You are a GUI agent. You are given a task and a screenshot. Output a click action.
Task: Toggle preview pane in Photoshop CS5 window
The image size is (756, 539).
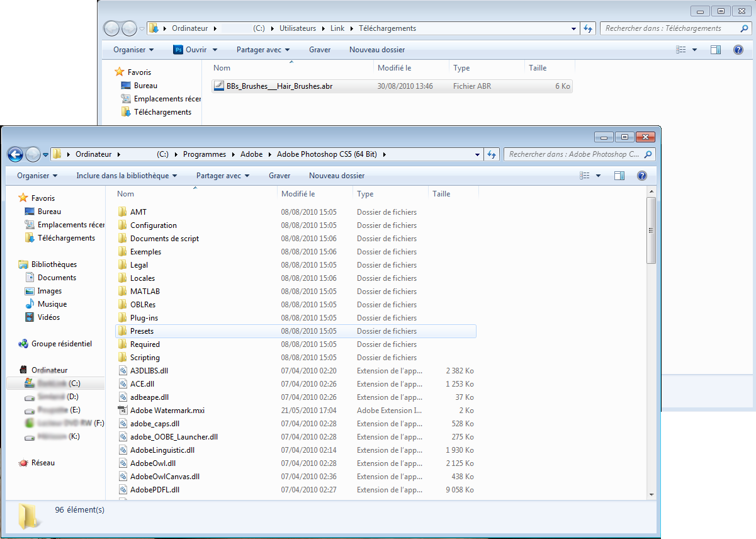tap(619, 176)
